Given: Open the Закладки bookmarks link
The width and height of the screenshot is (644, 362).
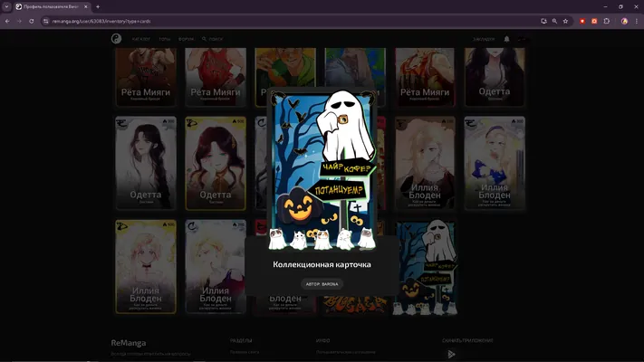Looking at the screenshot, I should tap(484, 40).
